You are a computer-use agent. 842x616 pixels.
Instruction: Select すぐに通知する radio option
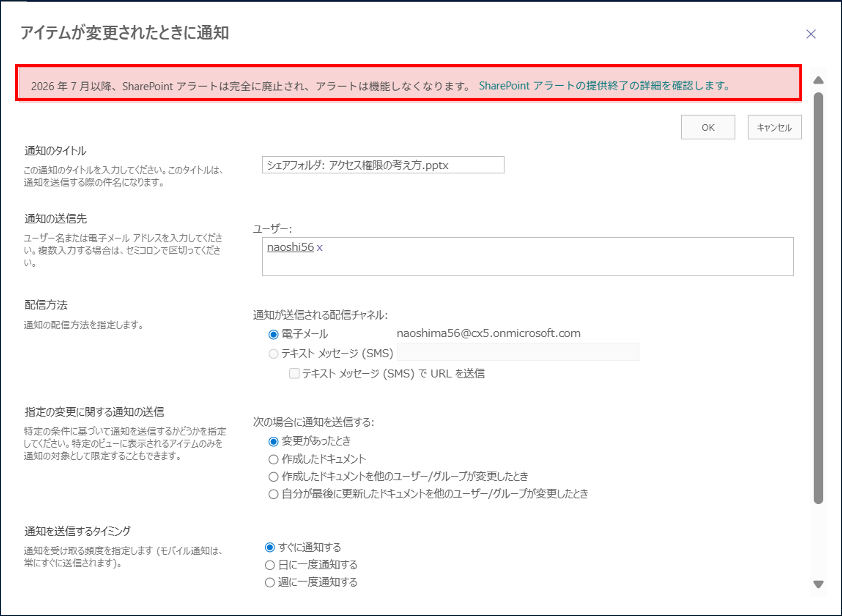[270, 547]
